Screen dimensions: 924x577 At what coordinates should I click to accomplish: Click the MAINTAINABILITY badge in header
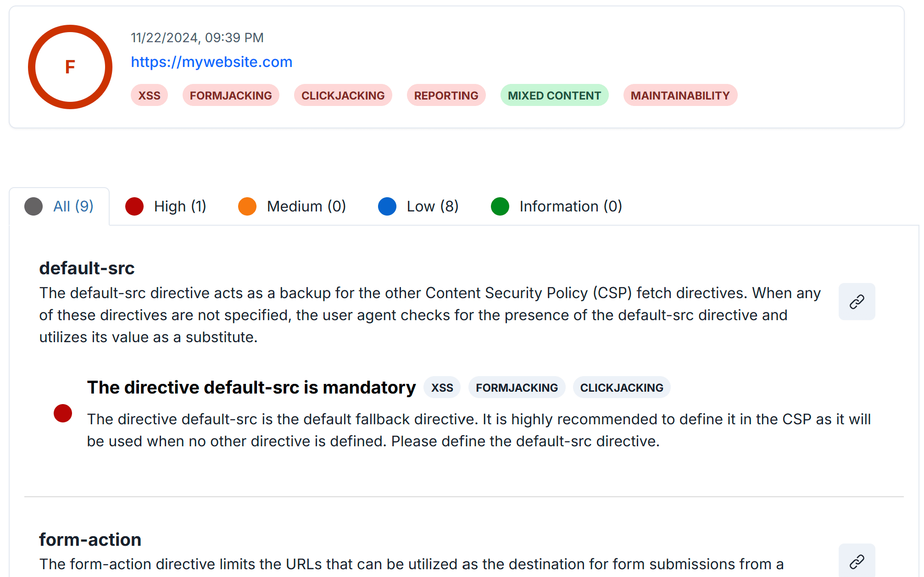pyautogui.click(x=679, y=95)
